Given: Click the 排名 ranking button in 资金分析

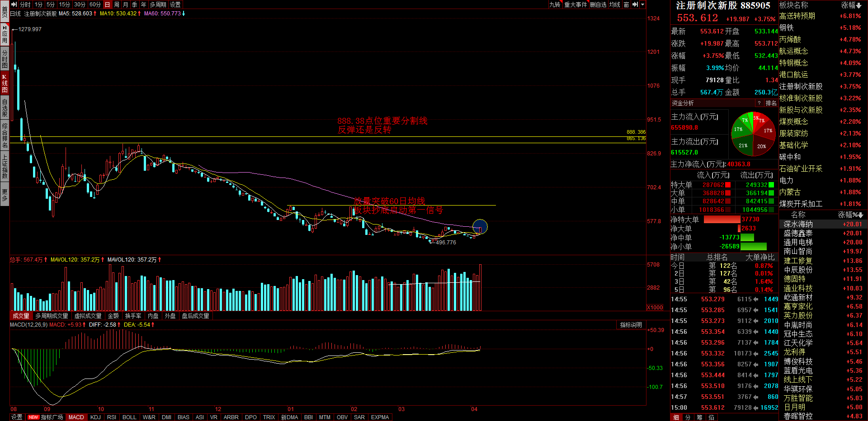Looking at the screenshot, I should click(771, 103).
